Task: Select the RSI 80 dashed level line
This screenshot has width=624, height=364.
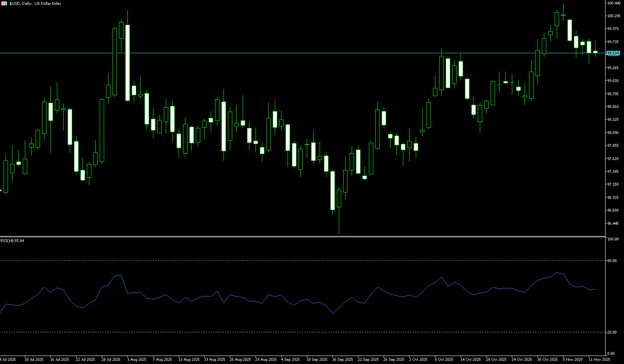Action: point(280,260)
